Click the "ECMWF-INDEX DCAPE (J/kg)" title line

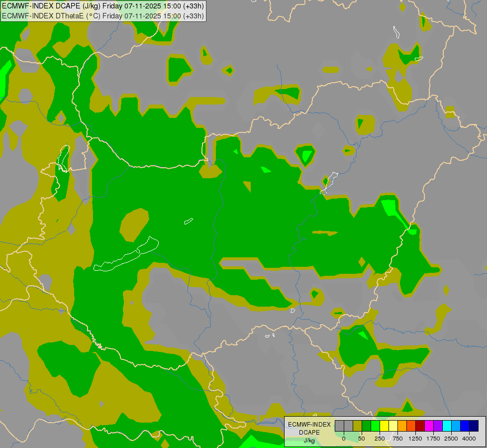[103, 6]
